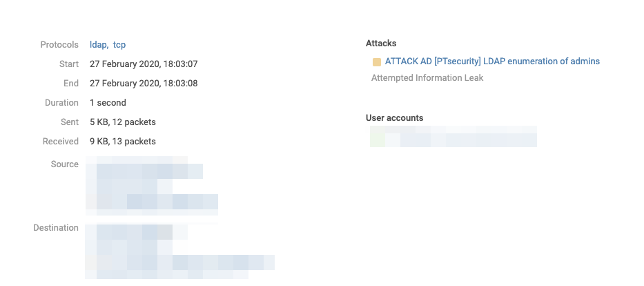644x286 pixels.
Task: Click the blurred Source address block
Action: 150,185
